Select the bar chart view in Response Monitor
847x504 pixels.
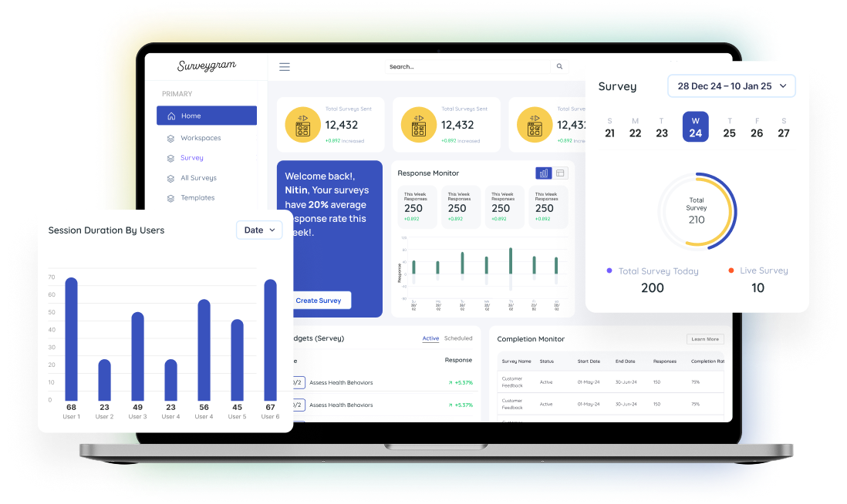tap(544, 173)
